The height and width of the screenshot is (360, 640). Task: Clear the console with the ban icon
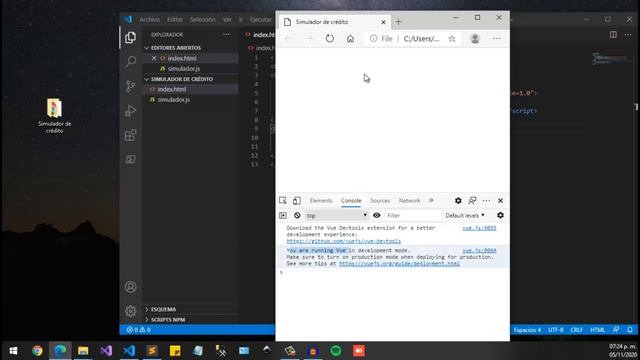coord(297,215)
